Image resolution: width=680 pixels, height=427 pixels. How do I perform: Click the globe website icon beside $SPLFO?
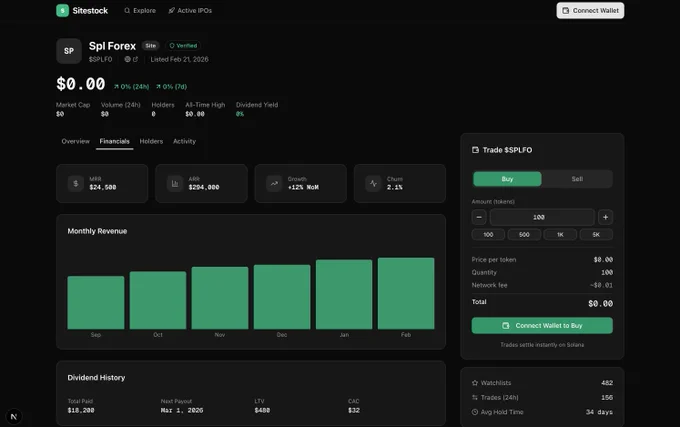pyautogui.click(x=127, y=59)
